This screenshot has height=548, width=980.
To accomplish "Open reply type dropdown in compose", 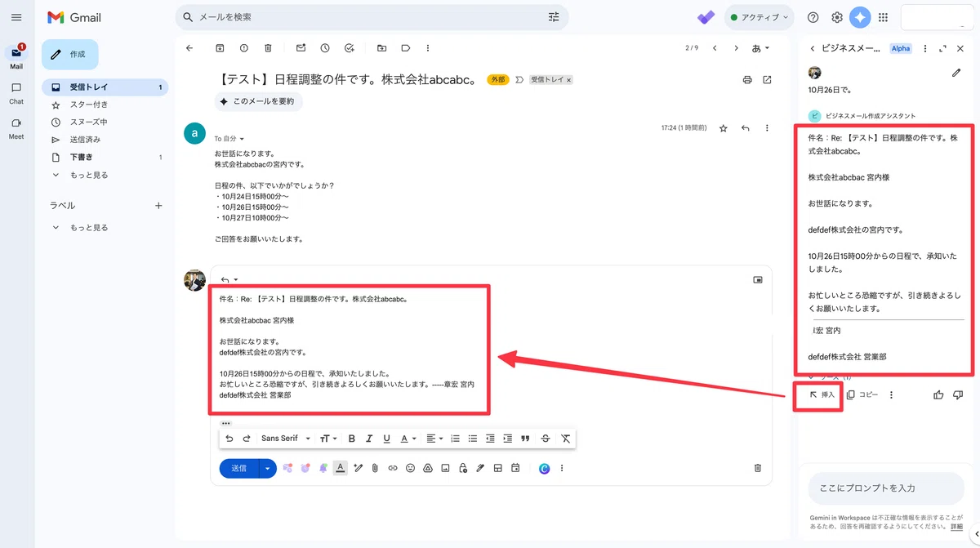I will point(229,279).
